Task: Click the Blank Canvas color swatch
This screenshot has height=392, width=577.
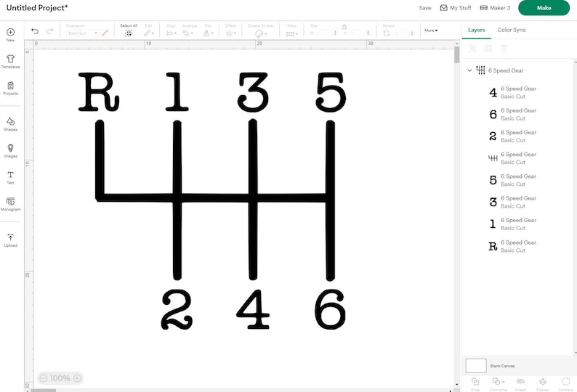Action: (x=476, y=366)
